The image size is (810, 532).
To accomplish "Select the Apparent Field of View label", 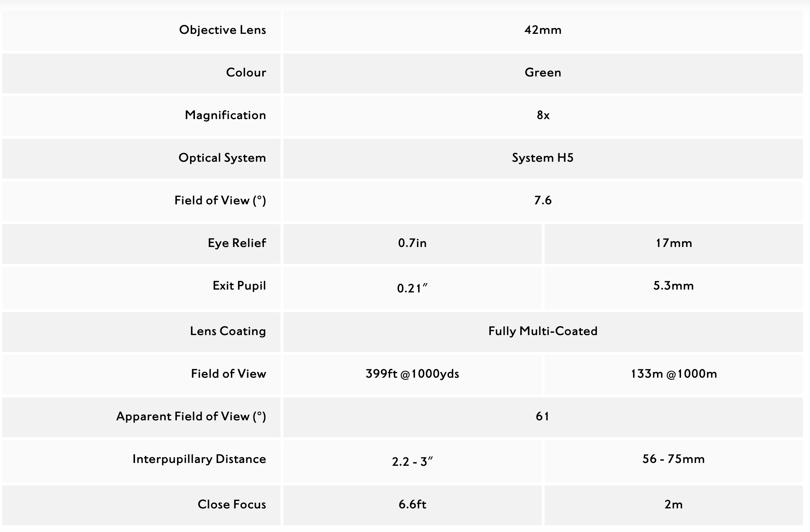I will (x=191, y=416).
